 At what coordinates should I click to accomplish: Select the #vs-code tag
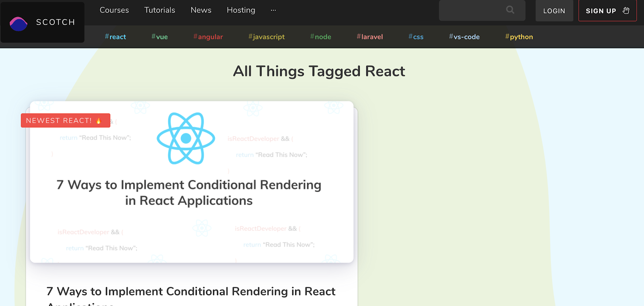coord(464,37)
